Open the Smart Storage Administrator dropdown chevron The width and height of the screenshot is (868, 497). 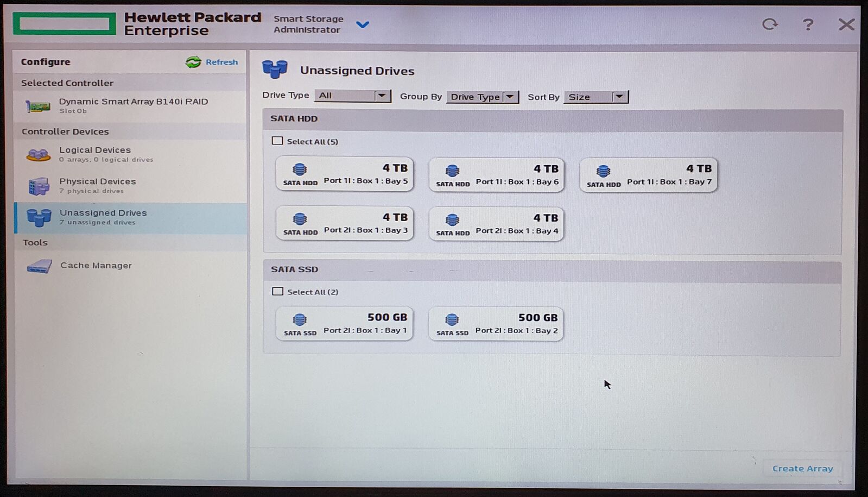point(363,24)
